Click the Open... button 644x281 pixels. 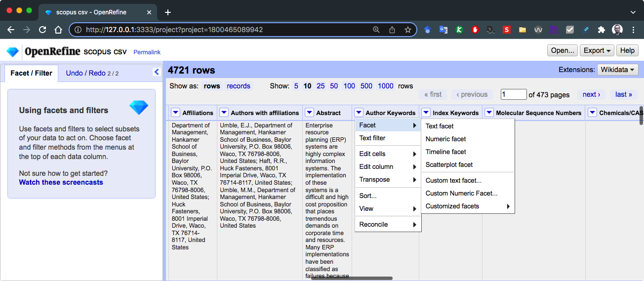tap(562, 50)
